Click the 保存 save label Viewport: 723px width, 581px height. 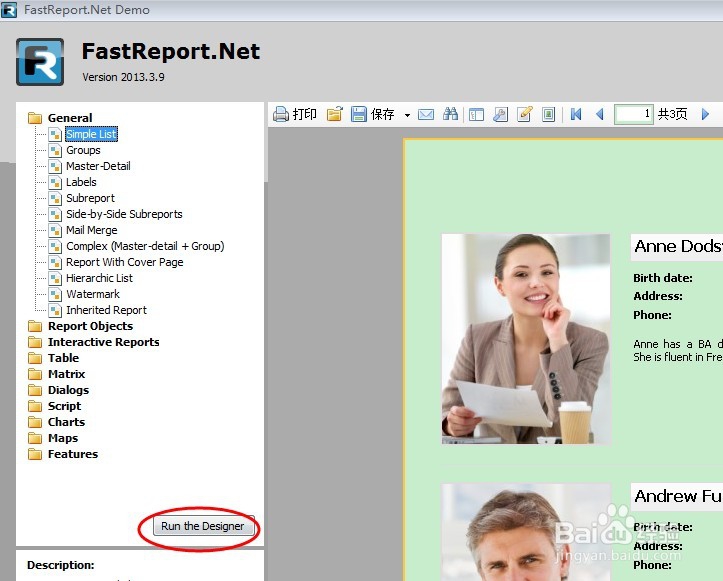tap(382, 114)
